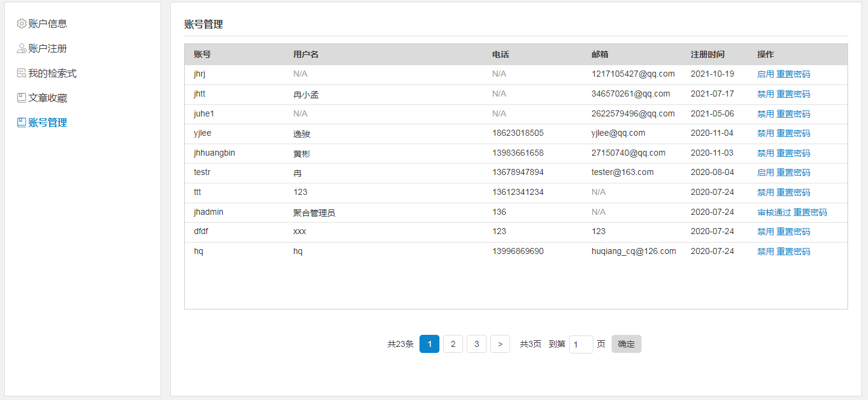Click the bookmark icon beside 文章收藏

tap(22, 98)
